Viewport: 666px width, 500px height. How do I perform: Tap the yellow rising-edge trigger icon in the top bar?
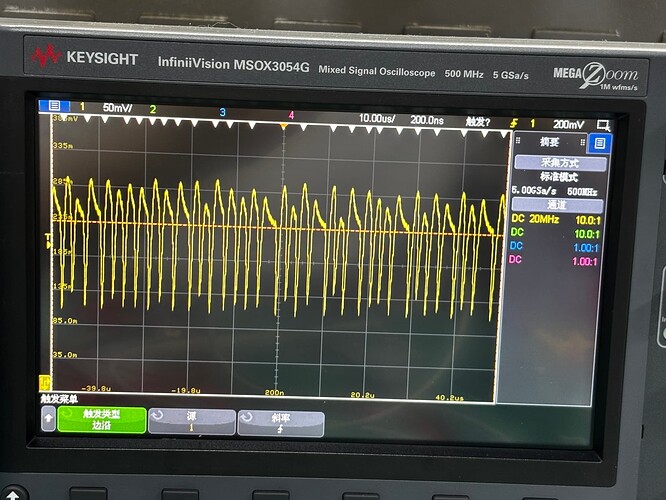click(x=514, y=123)
